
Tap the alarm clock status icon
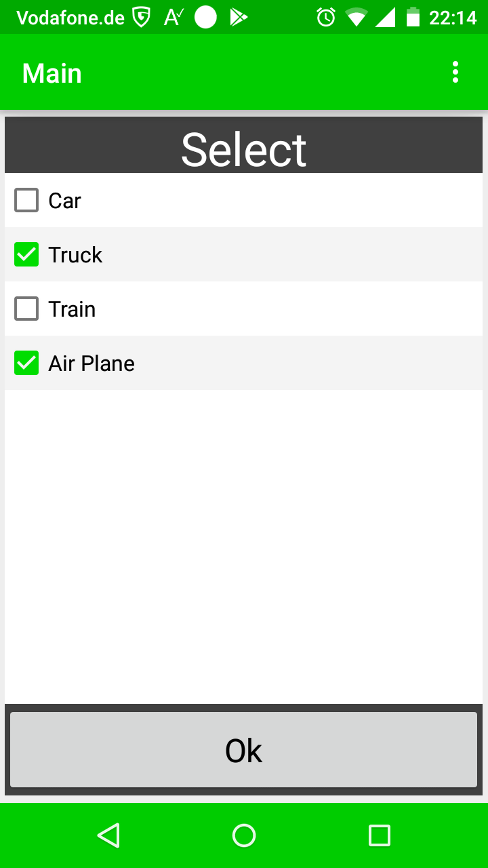coord(326,18)
